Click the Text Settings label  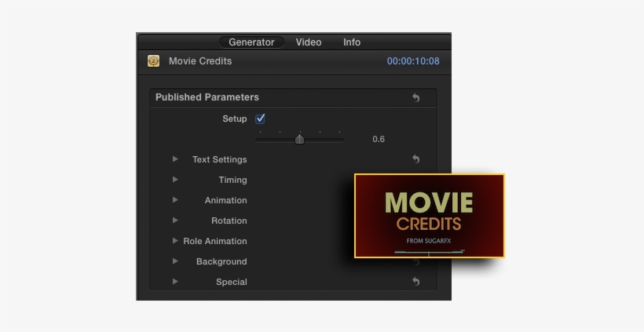(219, 159)
